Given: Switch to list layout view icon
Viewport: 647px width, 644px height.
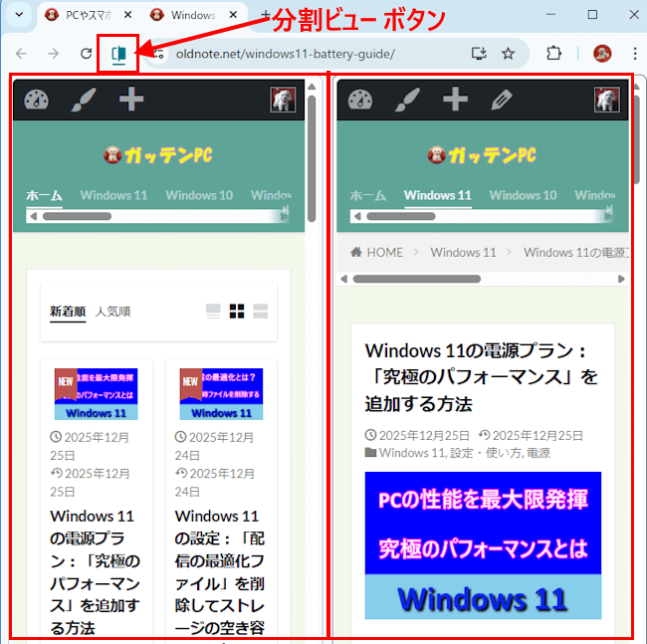Looking at the screenshot, I should pyautogui.click(x=213, y=312).
